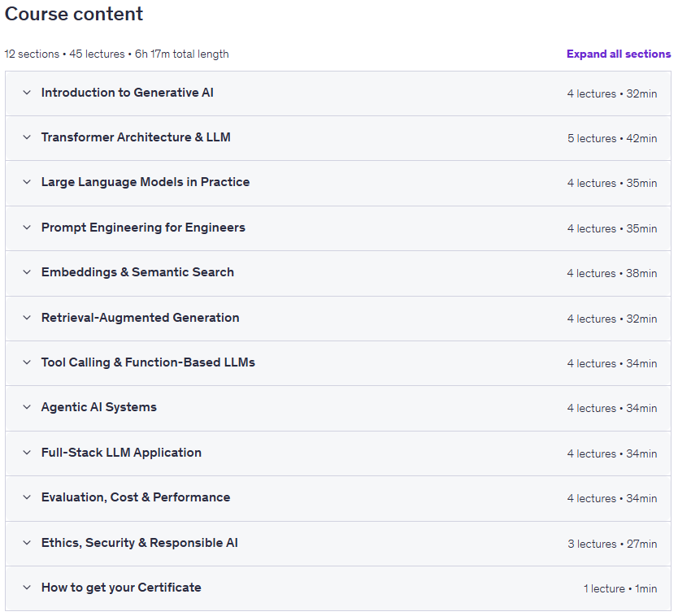The width and height of the screenshot is (678, 616).
Task: Expand Embeddings & Semantic Search chevron
Action: (x=27, y=272)
